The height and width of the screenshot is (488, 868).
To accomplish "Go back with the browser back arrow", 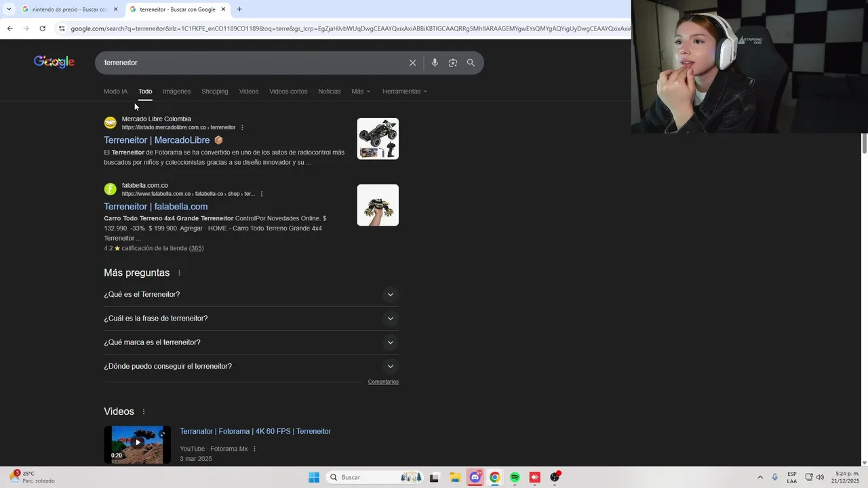I will tap(9, 28).
